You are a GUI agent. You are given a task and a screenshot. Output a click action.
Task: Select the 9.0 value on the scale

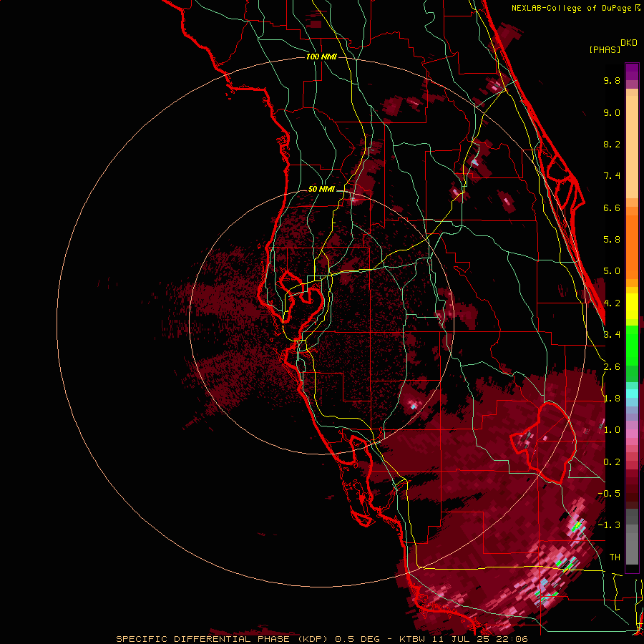coord(612,112)
